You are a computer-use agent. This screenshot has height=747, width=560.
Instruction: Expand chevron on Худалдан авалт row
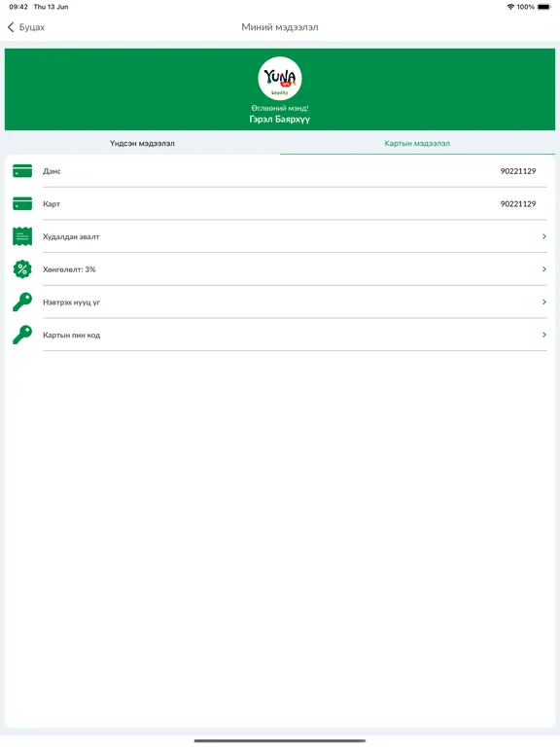(x=543, y=236)
